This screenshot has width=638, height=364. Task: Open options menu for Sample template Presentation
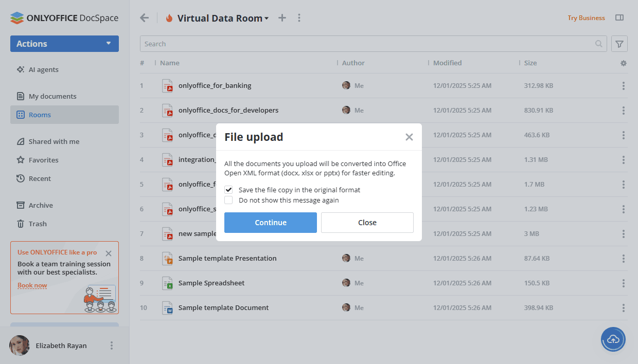pyautogui.click(x=624, y=259)
